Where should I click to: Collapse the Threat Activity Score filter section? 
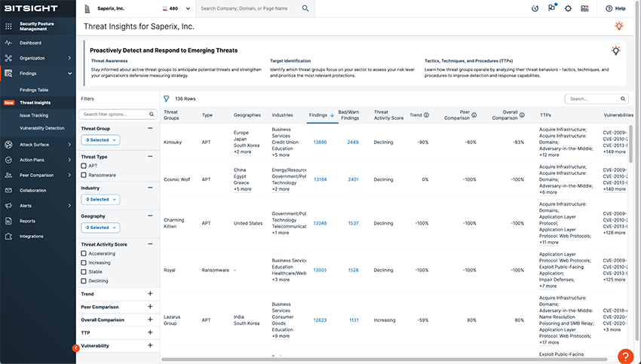(150, 244)
